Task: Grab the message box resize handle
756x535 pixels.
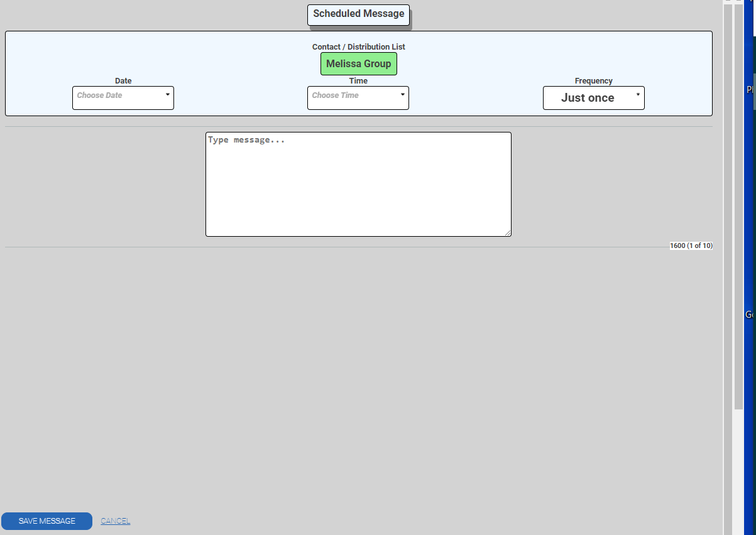Action: 508,233
